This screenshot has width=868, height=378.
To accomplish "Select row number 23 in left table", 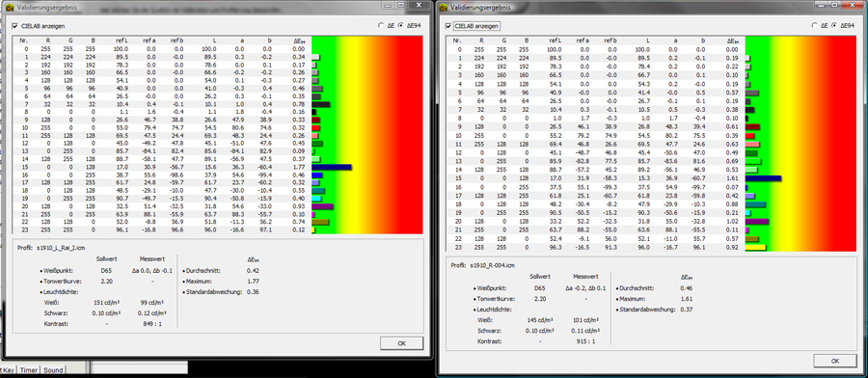I will click(x=24, y=229).
